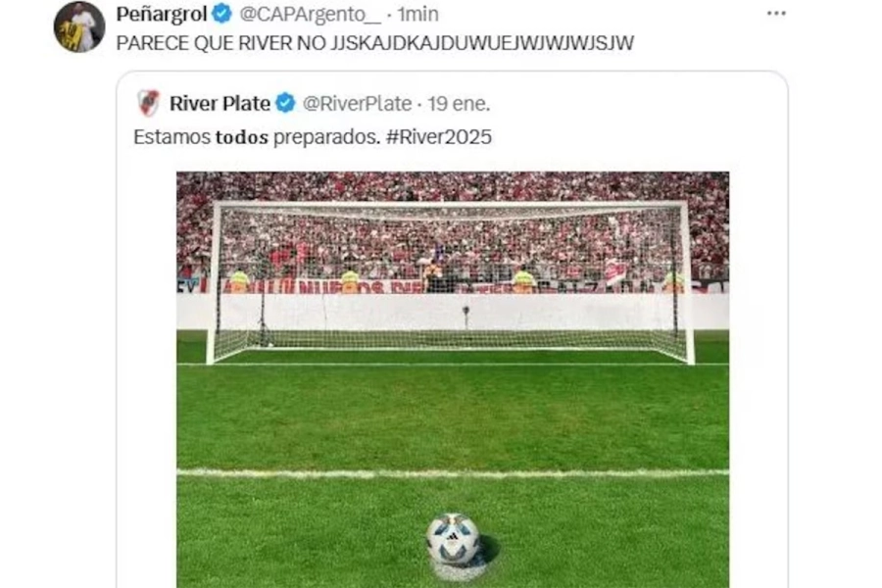Screen dimensions: 882x588
Task: Click the soccer ball in the photo
Action: [x=454, y=538]
